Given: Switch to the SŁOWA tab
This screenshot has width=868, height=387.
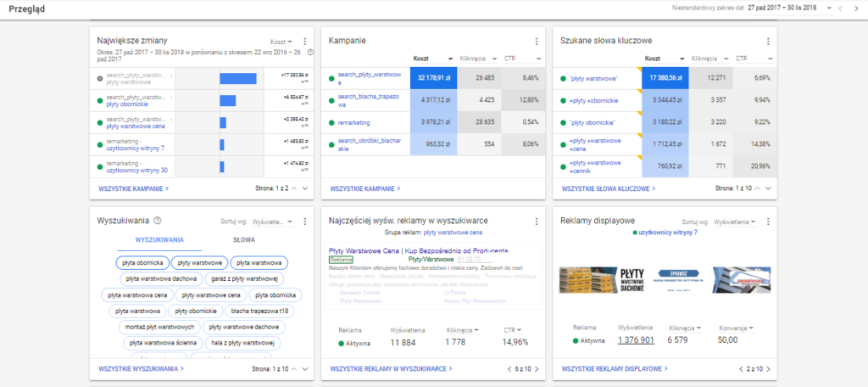Looking at the screenshot, I should tap(243, 240).
